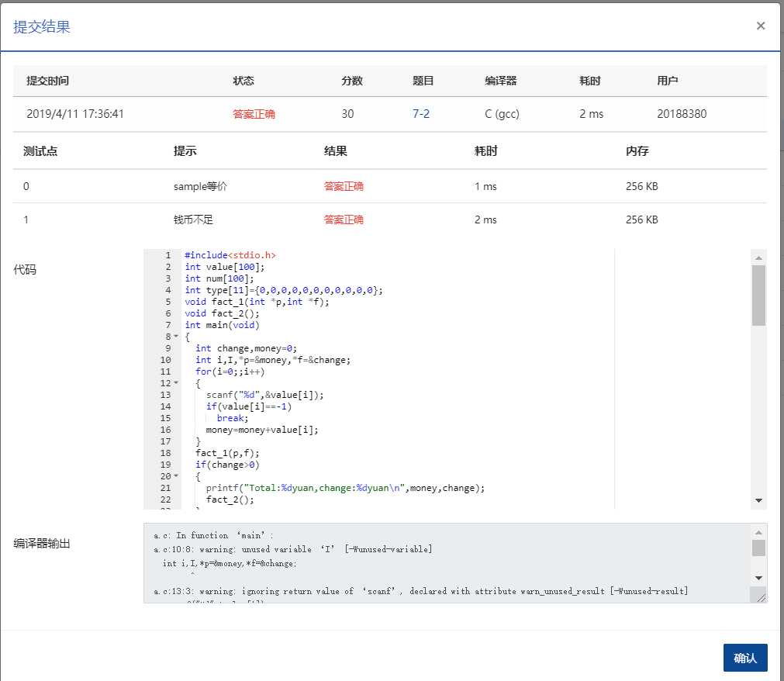Click the printf Total line in code
This screenshot has width=784, height=681.
(x=345, y=488)
